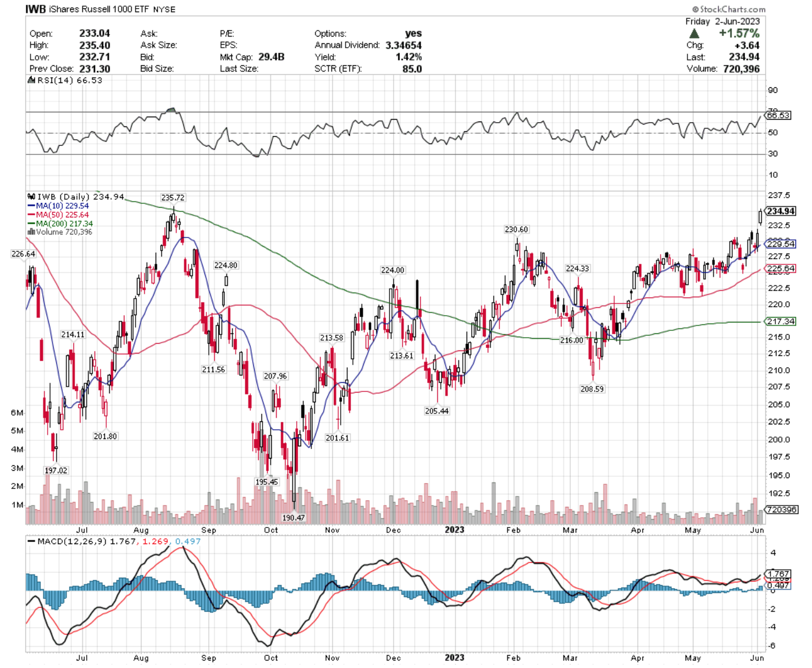Screen dimensions: 812x668
Task: Click the MA(10) 229.54 legend entry
Action: click(58, 206)
